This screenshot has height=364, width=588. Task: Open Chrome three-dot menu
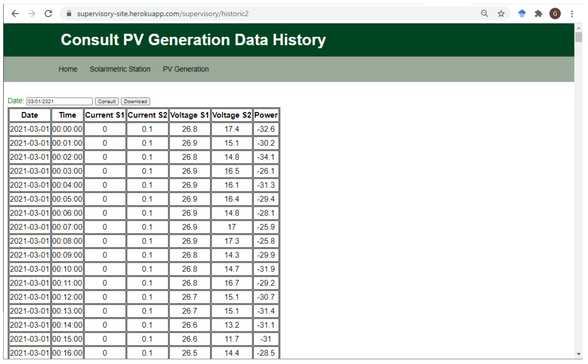click(572, 14)
